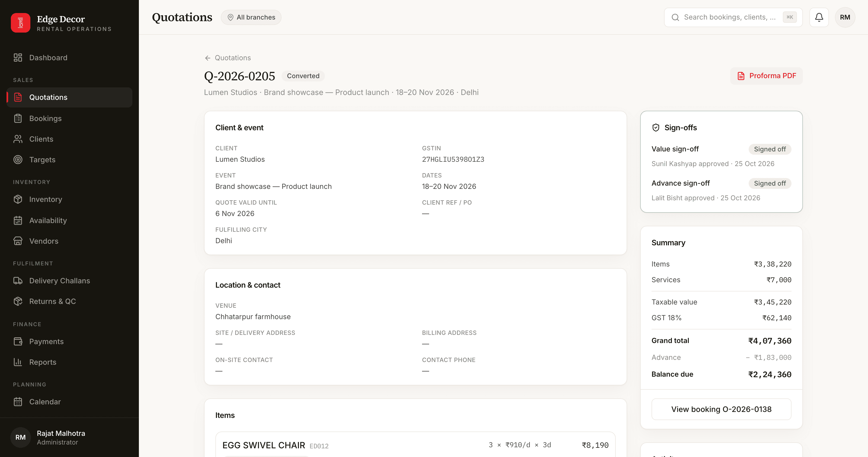Click View booking O-2026-0138
The width and height of the screenshot is (868, 457).
click(x=721, y=409)
